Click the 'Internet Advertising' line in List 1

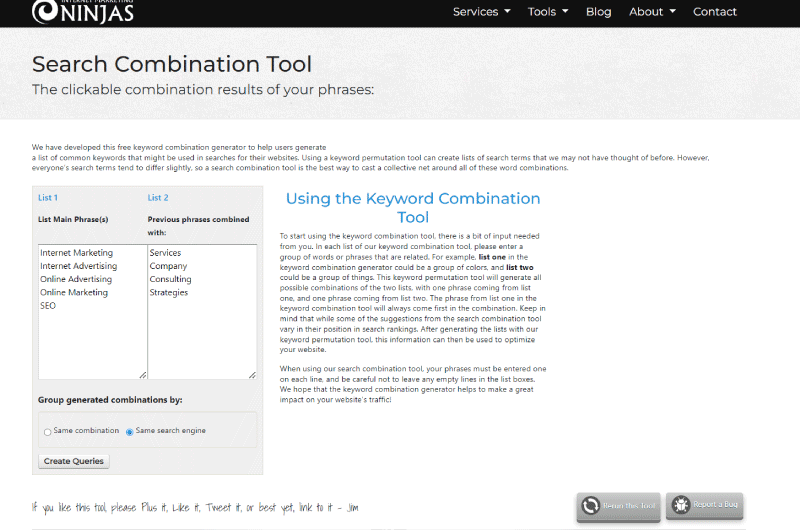coord(79,266)
